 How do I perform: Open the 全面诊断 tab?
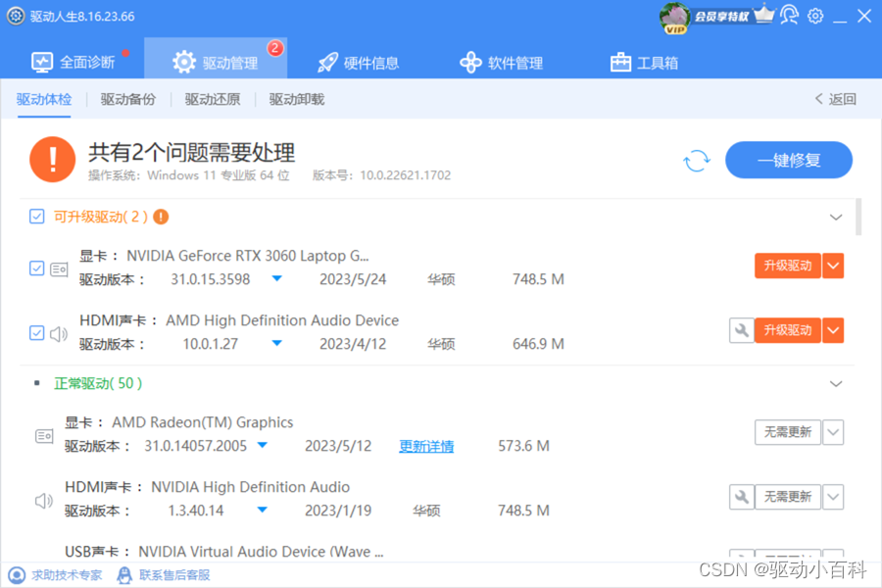[x=73, y=62]
